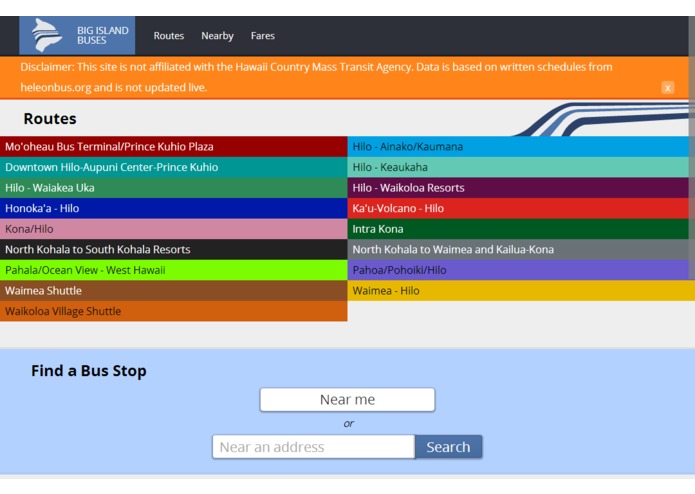The width and height of the screenshot is (695, 494).
Task: Click the Big Island Buses logo
Action: [x=77, y=35]
